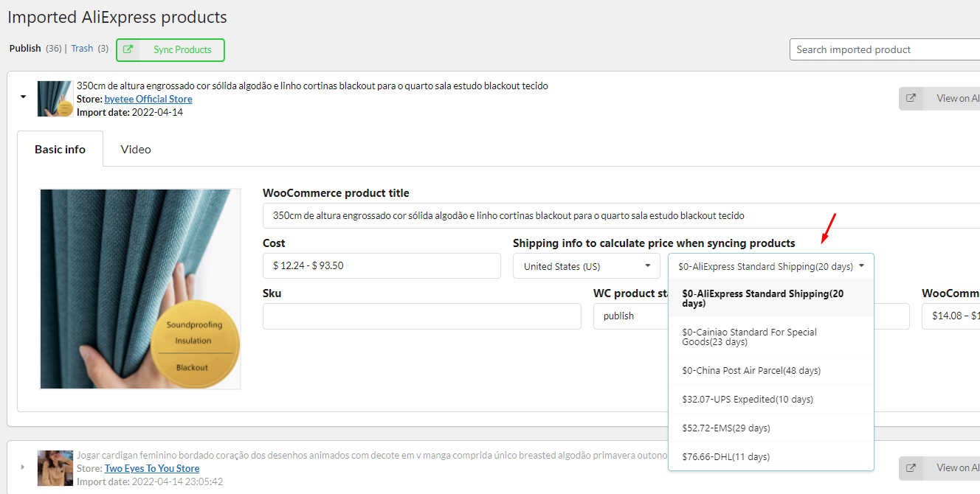Edit the WooCommerce product title field

pyautogui.click(x=621, y=216)
